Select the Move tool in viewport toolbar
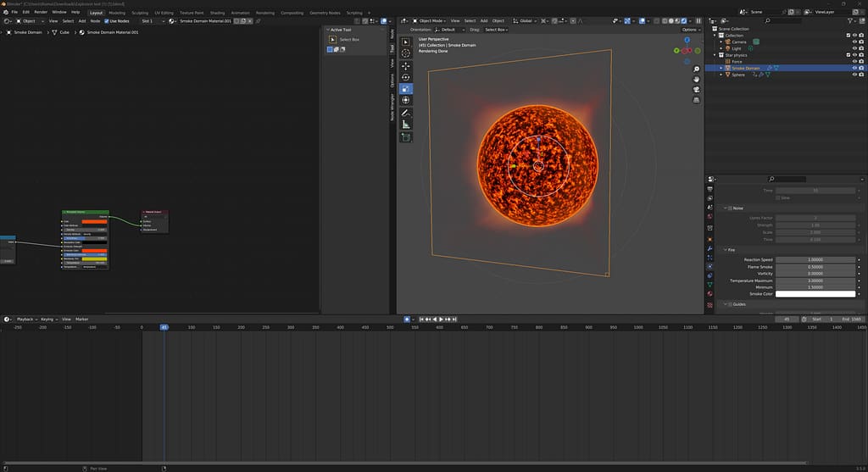 pyautogui.click(x=405, y=65)
